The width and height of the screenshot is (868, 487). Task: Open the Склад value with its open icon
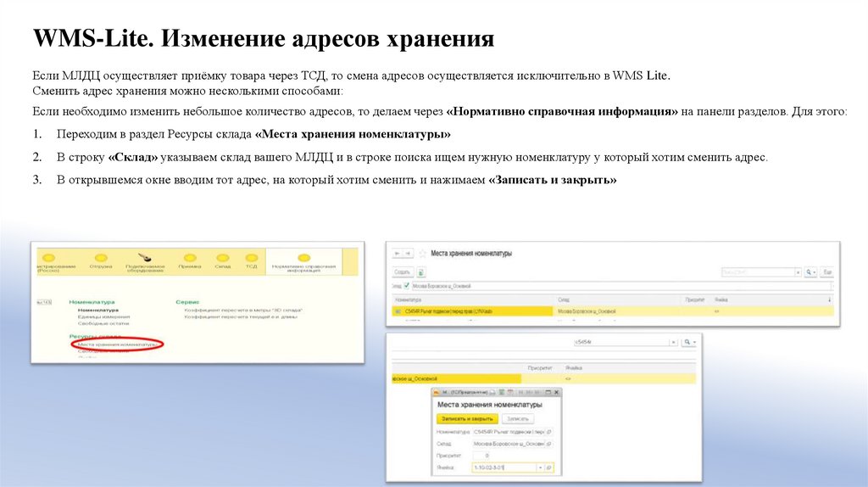(548, 444)
